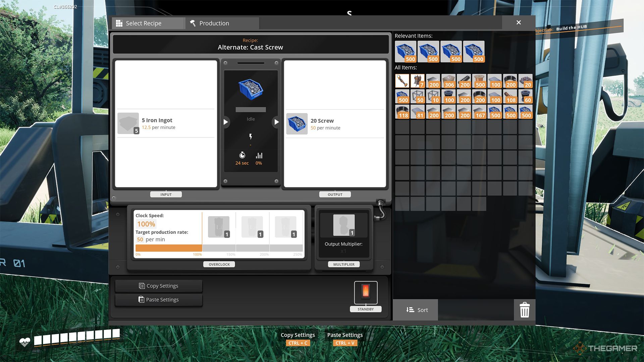Screen dimensions: 644x362
Task: Select the iron plate stack of 167
Action: [x=479, y=112]
